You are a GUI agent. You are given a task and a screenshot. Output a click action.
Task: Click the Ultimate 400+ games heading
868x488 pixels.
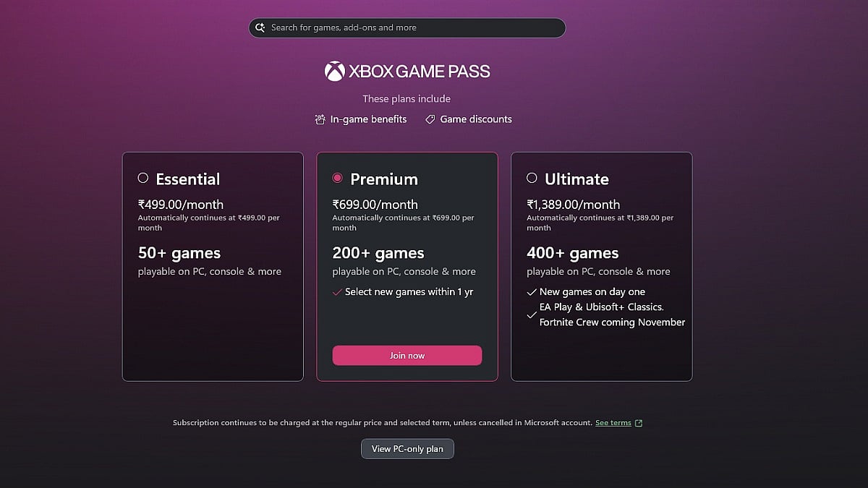(572, 253)
